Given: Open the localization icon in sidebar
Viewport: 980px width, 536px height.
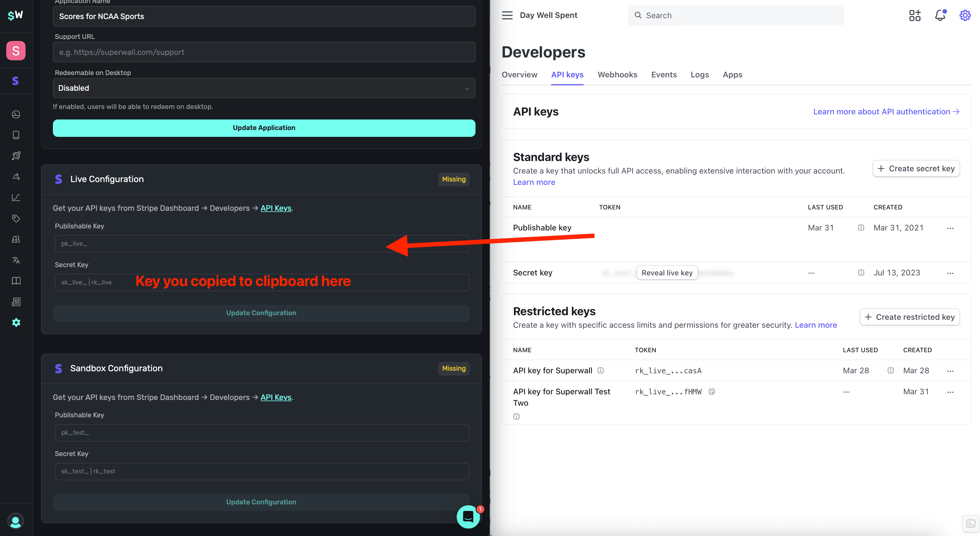Looking at the screenshot, I should tap(16, 260).
